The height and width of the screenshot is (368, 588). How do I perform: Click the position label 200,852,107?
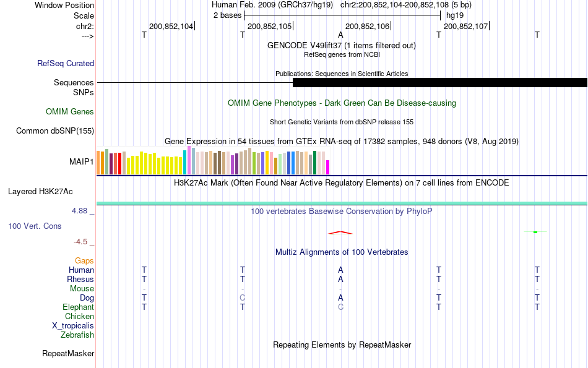click(x=465, y=26)
